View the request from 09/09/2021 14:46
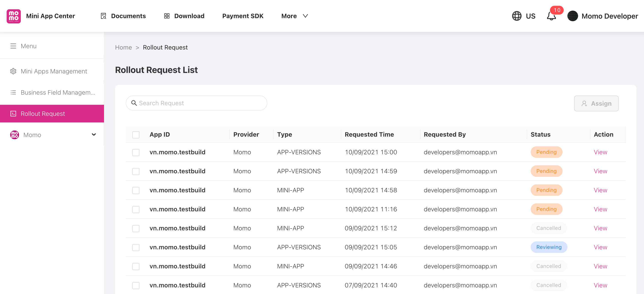 point(600,266)
